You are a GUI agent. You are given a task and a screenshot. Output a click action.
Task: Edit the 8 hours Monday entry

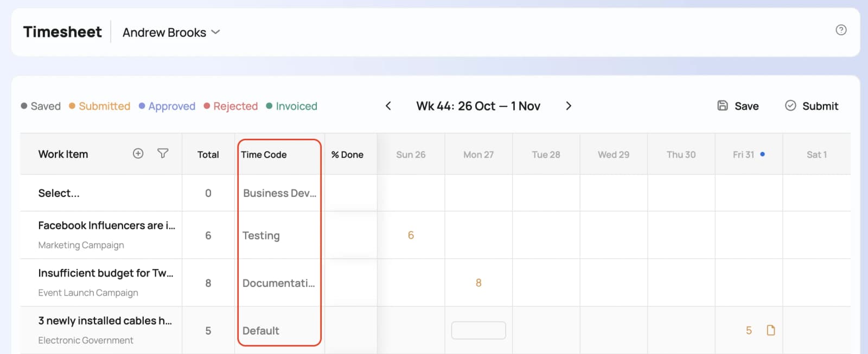[x=478, y=283]
